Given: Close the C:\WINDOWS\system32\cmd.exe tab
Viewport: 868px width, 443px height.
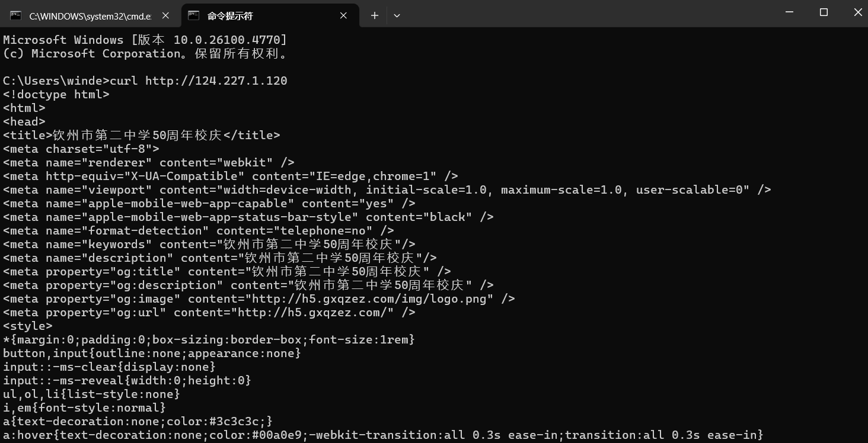Looking at the screenshot, I should pos(166,16).
